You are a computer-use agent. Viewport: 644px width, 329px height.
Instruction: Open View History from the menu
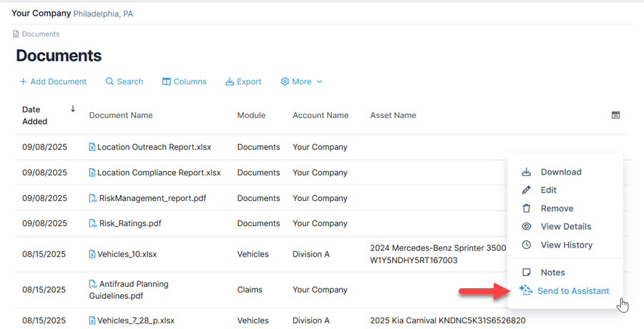(x=566, y=245)
